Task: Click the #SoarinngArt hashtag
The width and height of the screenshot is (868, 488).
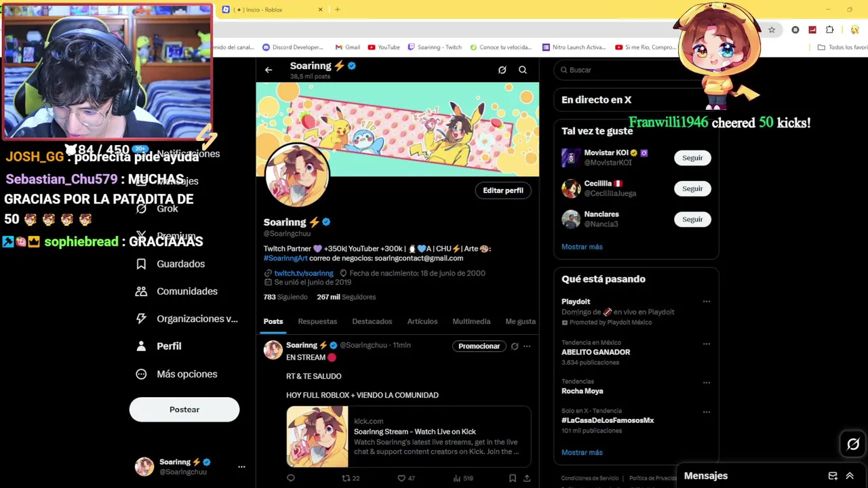Action: click(x=285, y=258)
